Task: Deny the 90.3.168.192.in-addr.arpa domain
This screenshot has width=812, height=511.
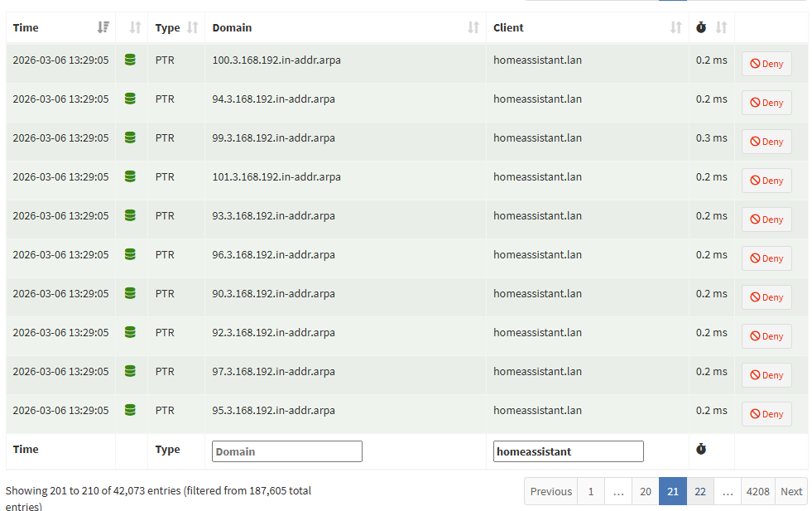Action: coord(766,297)
